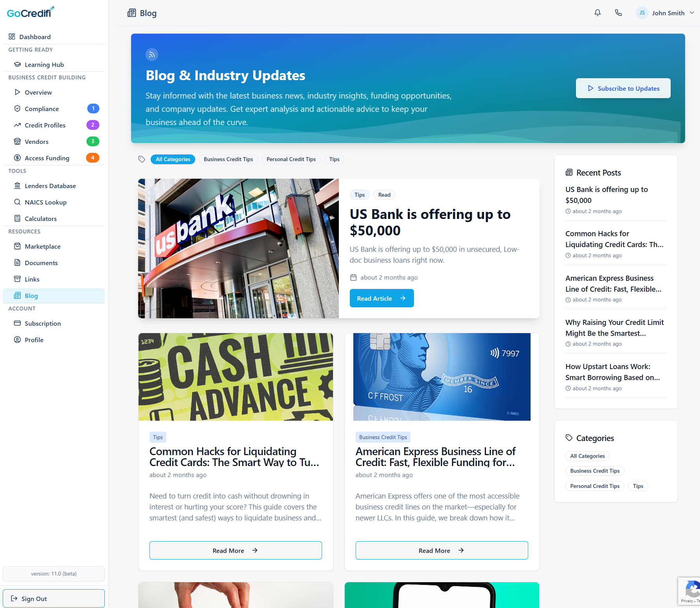Select the Business Credit Tips filter pill
This screenshot has height=608, width=700.
point(228,159)
